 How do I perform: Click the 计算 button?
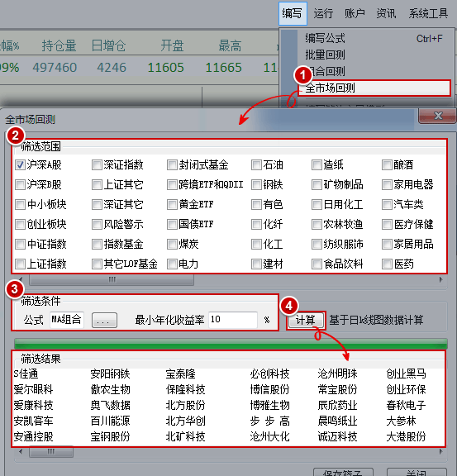(306, 320)
